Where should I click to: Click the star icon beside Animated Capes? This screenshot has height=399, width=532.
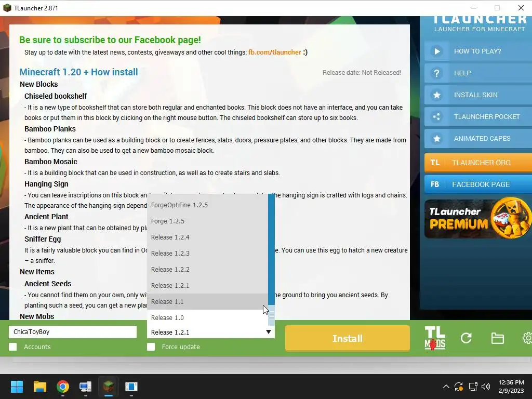[436, 138]
